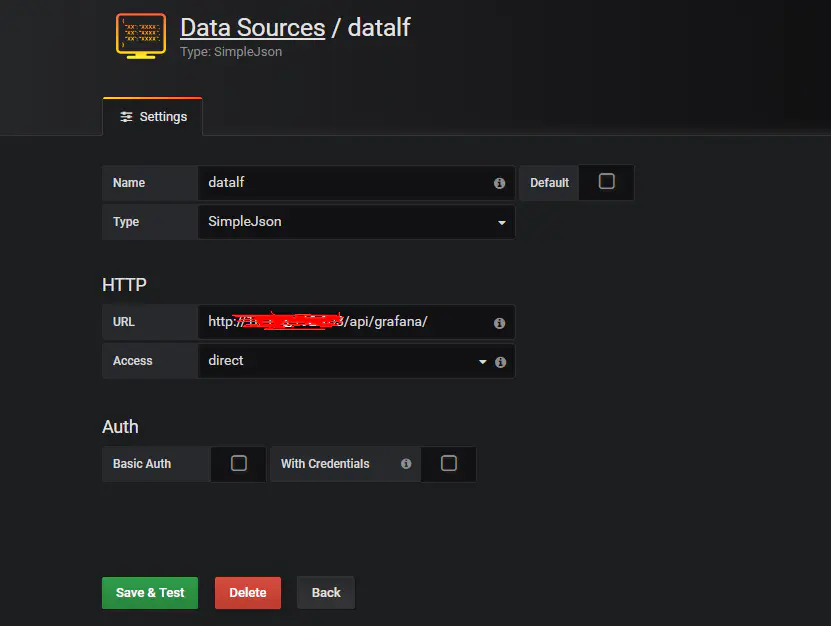Viewport: 831px width, 626px height.
Task: Open the Settings tab
Action: [153, 117]
